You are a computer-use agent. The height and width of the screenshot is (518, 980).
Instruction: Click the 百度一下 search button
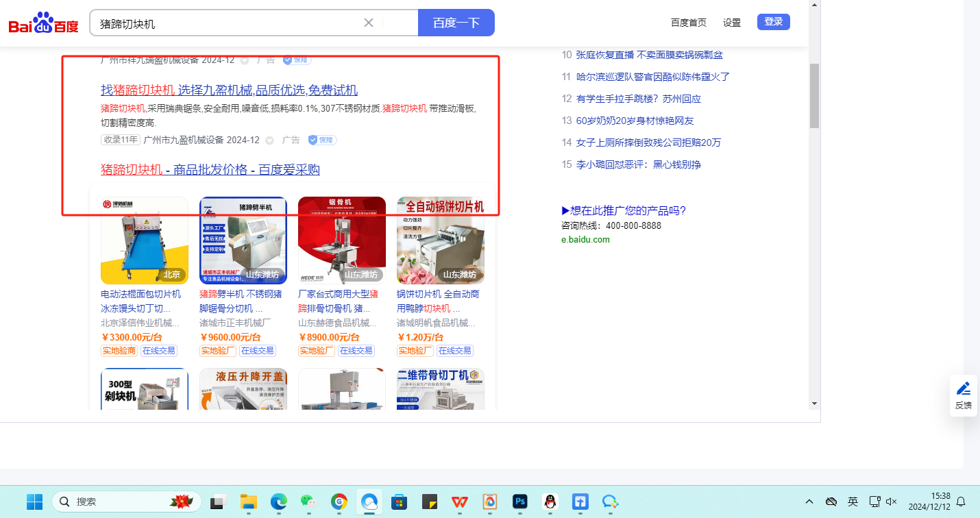click(456, 23)
